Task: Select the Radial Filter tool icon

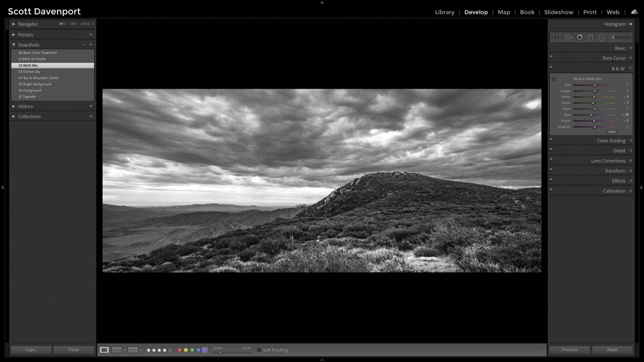Action: click(601, 37)
